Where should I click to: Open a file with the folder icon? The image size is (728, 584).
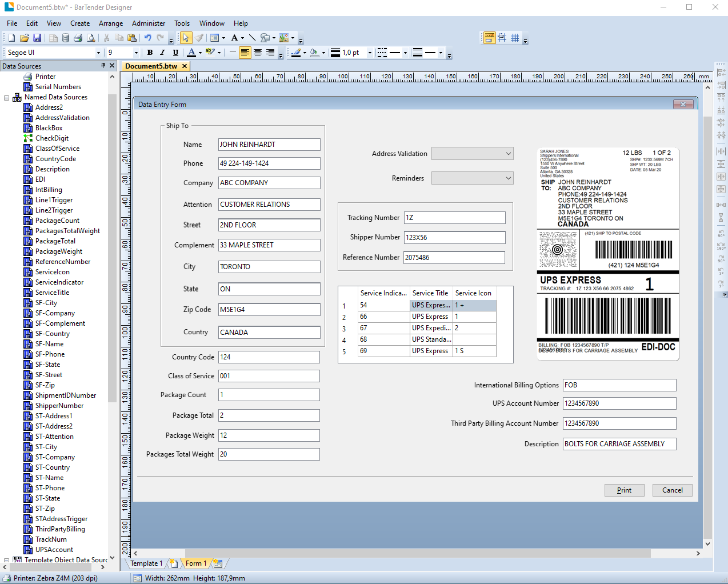pyautogui.click(x=24, y=38)
